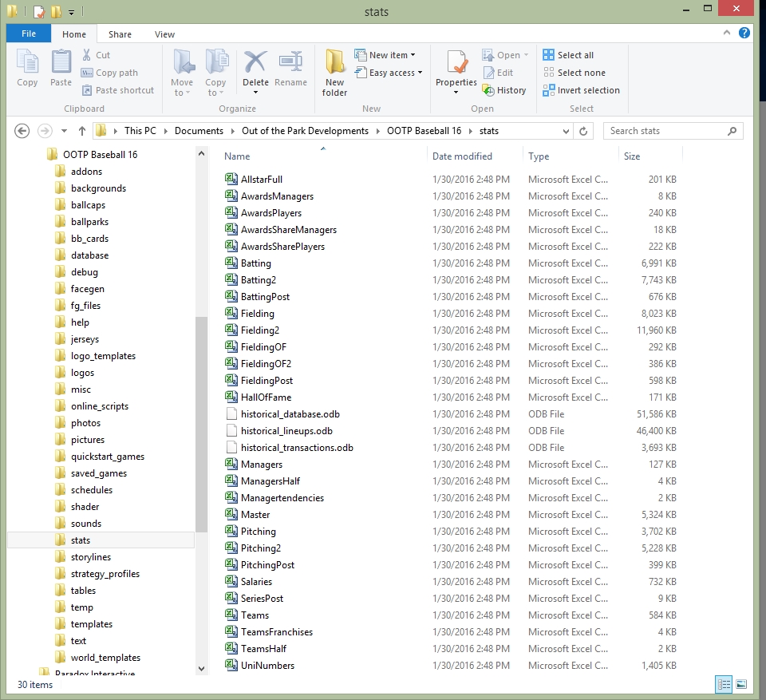
Task: Open the Help question mark icon
Action: [x=744, y=34]
